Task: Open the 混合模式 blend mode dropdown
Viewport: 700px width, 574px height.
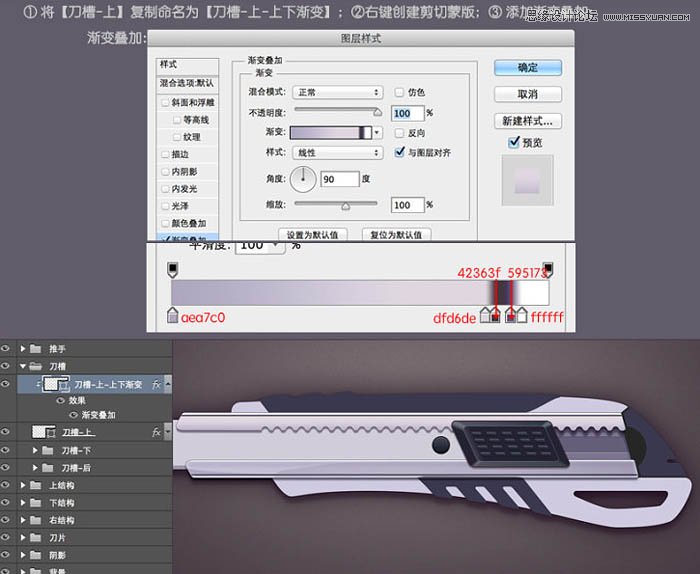Action: click(338, 92)
